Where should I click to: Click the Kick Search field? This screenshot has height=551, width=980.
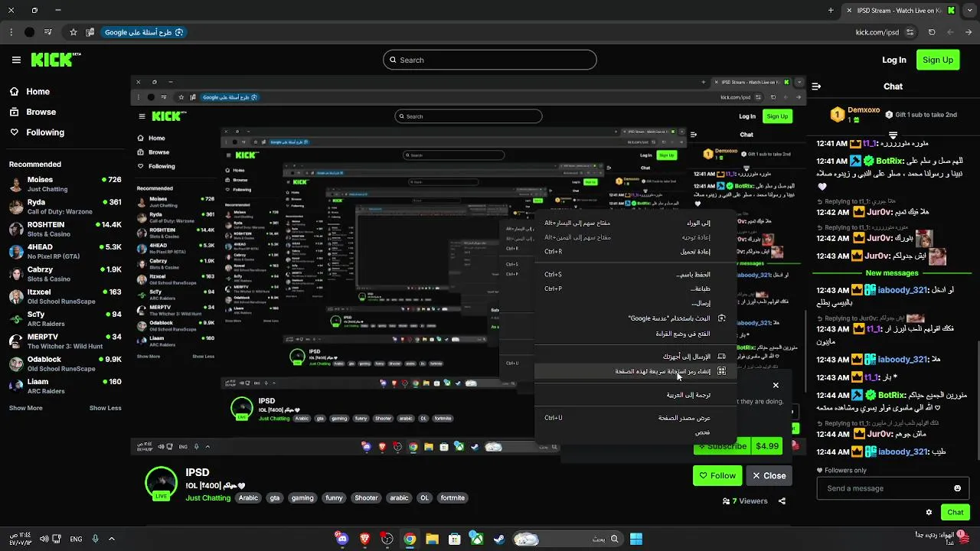(x=490, y=60)
